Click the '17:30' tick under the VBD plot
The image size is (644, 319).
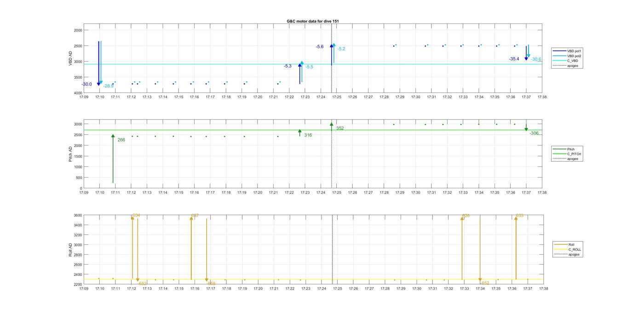pos(416,97)
